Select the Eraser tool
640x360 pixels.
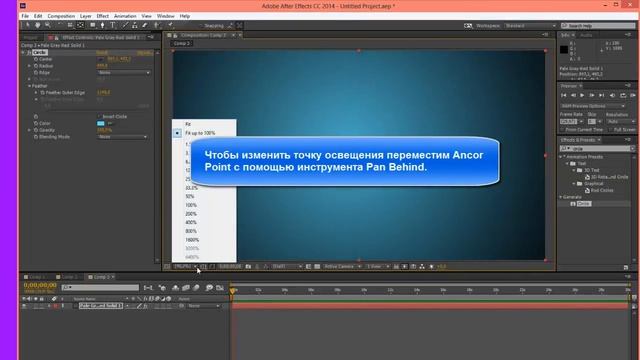pos(144,25)
